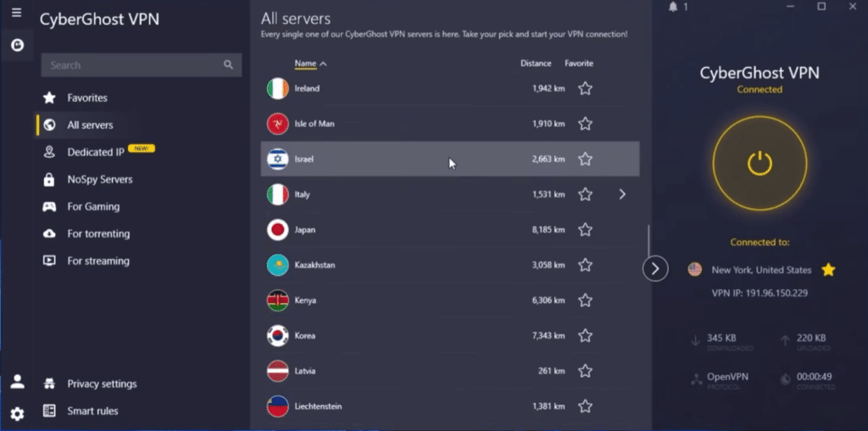Remove New York from favorites star
The width and height of the screenshot is (868, 431).
coord(828,270)
